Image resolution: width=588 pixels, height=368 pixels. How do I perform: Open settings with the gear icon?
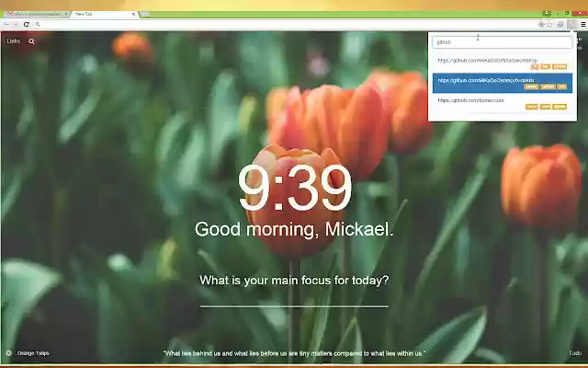coord(9,353)
